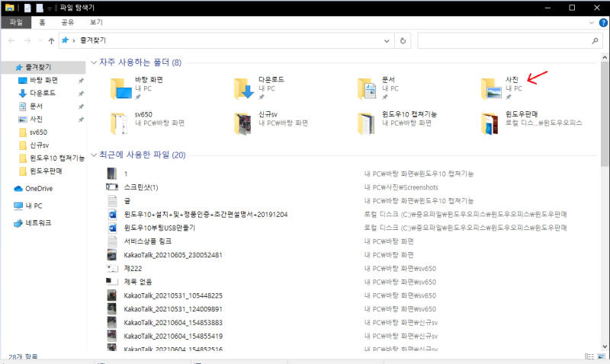Collapse the 최근에 사용한 파일 section
This screenshot has height=364, width=610.
(x=94, y=155)
